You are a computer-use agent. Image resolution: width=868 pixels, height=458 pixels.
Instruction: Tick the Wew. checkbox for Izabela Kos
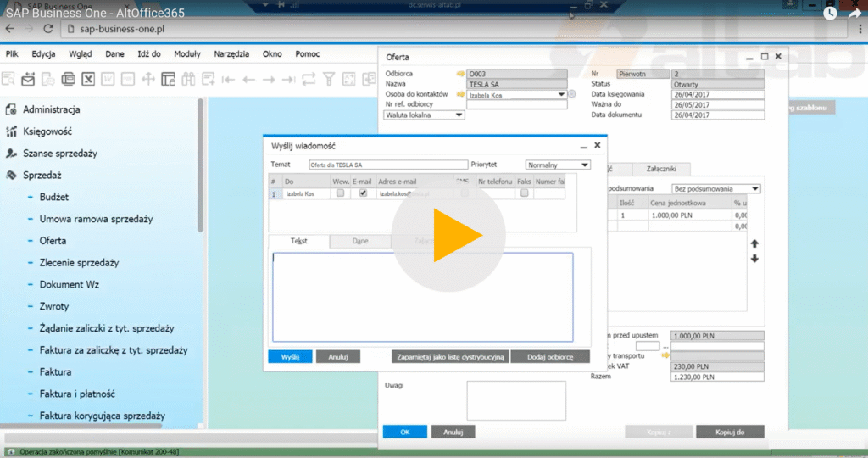[x=341, y=193]
